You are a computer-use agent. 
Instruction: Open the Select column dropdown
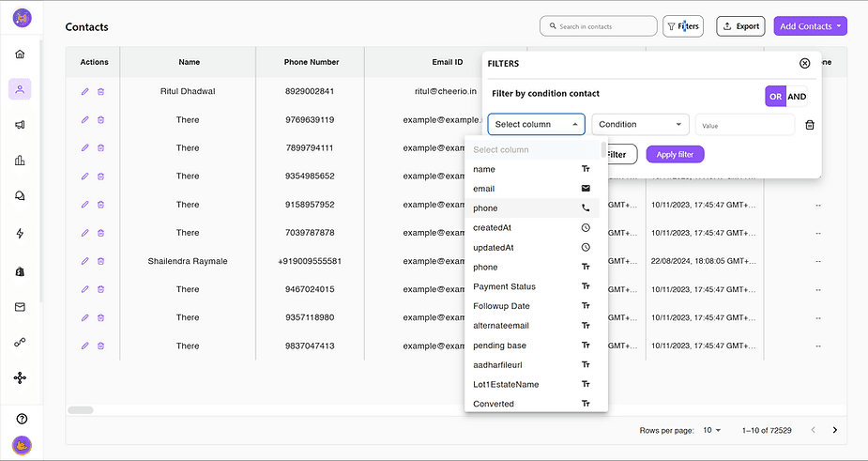(537, 125)
